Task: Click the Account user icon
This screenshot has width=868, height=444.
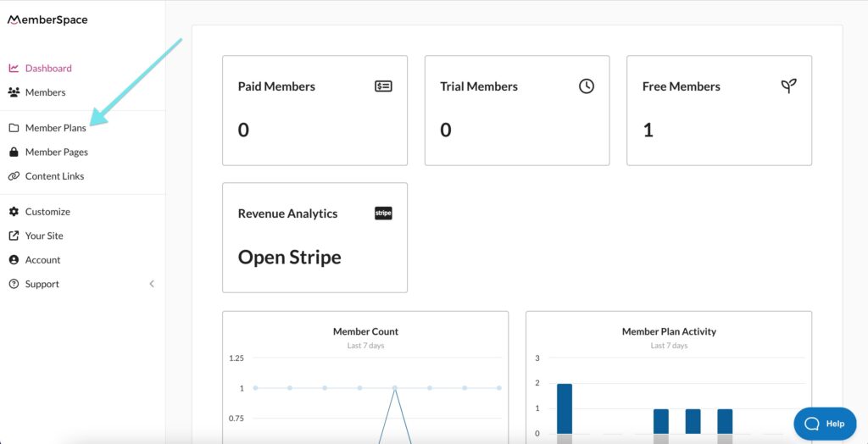Action: click(14, 259)
